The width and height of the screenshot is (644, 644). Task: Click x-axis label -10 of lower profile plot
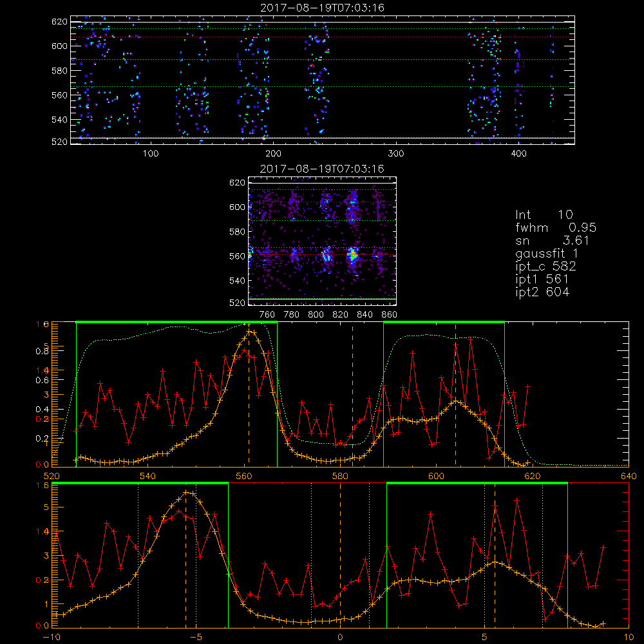(x=52, y=638)
